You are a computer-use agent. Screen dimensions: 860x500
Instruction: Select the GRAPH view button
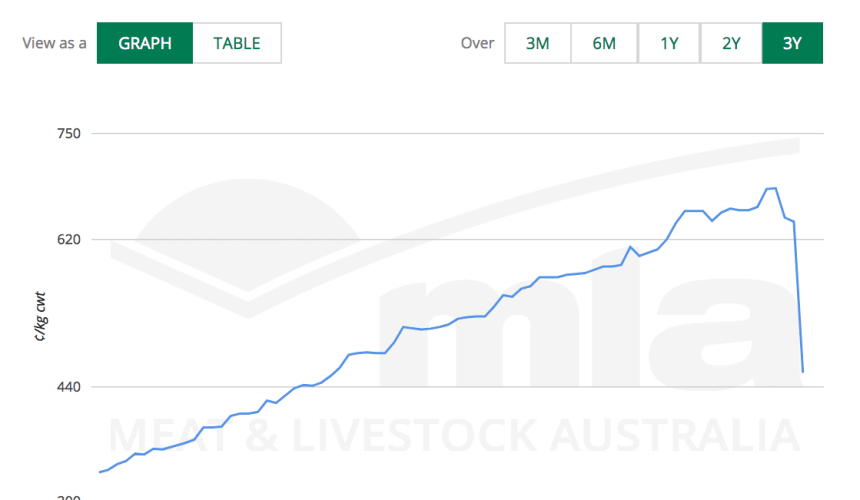point(145,43)
